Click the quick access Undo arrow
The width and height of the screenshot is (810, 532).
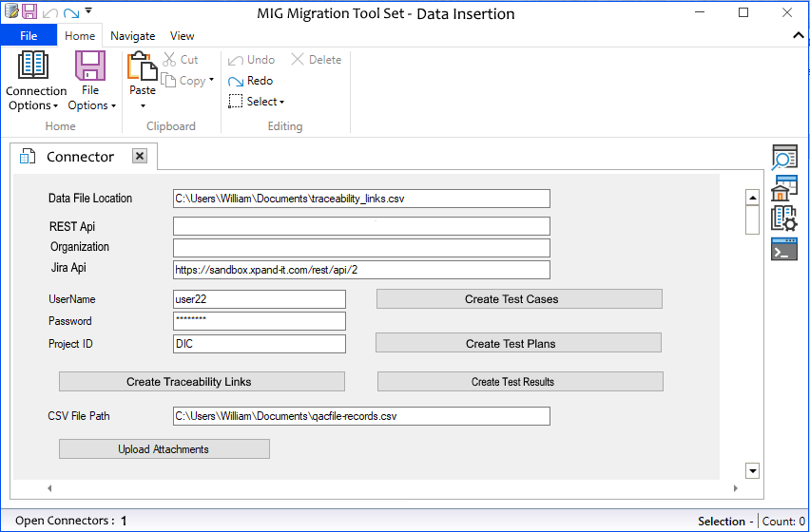coord(50,12)
